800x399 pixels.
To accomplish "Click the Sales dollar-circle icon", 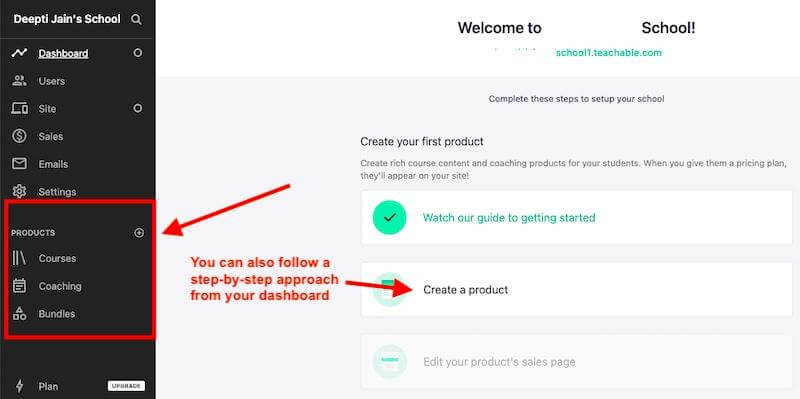I will coord(19,136).
